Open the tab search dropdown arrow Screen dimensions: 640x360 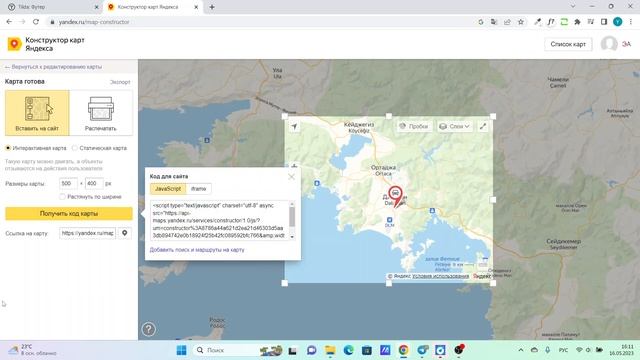573,7
